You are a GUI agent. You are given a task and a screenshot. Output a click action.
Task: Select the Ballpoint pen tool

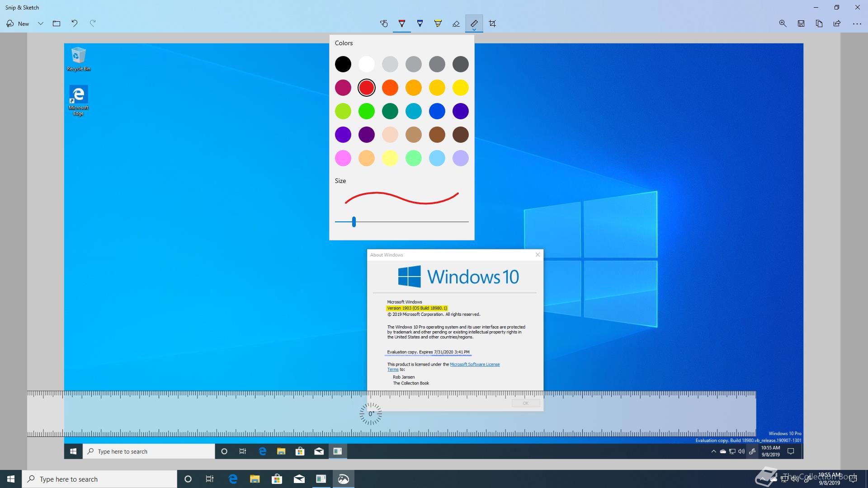click(x=402, y=23)
